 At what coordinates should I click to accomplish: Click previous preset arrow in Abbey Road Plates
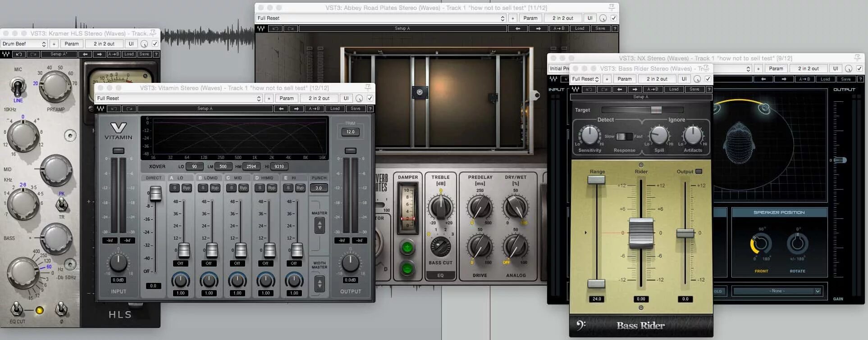point(518,28)
